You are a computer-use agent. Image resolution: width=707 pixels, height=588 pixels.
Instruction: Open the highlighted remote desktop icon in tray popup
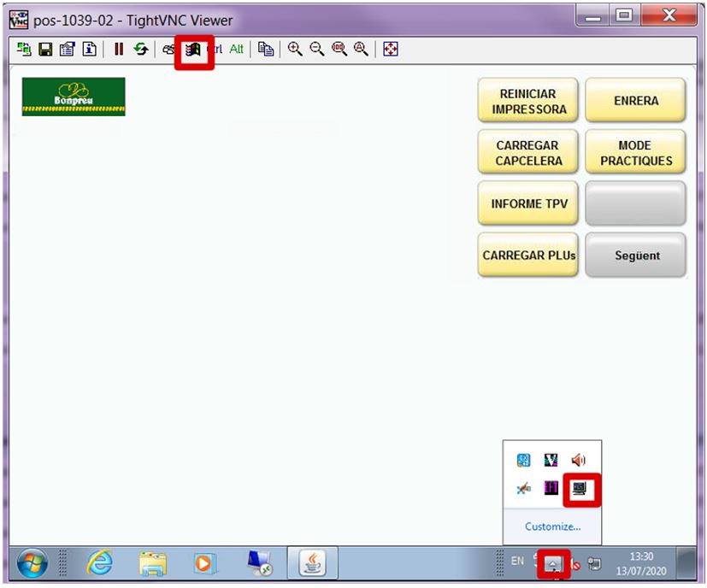(580, 487)
